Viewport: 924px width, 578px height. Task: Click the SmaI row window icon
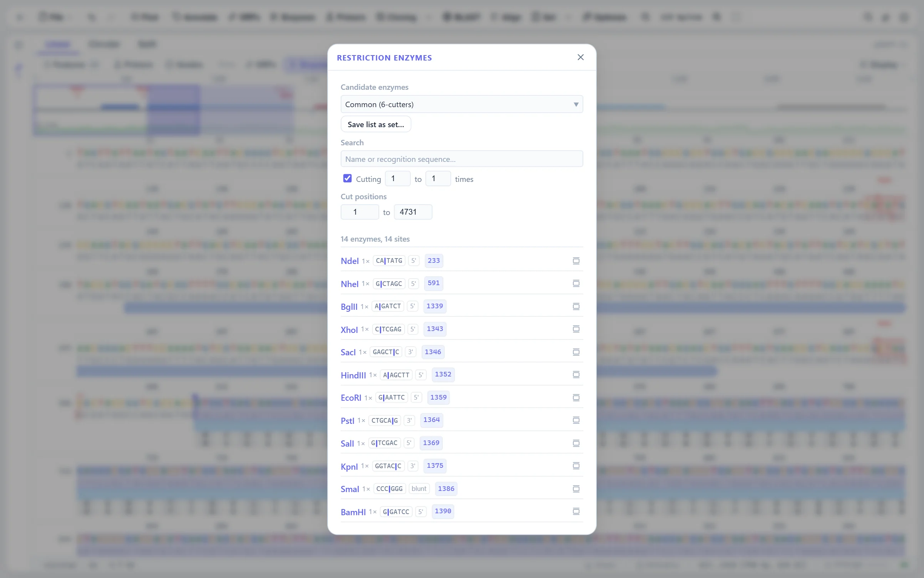pyautogui.click(x=576, y=489)
